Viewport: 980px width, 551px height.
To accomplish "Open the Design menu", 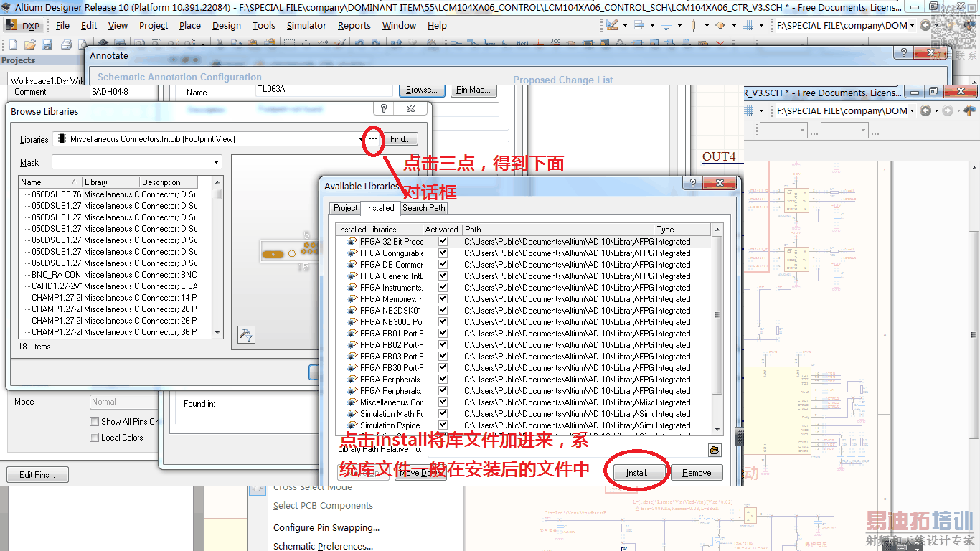I will pos(227,25).
